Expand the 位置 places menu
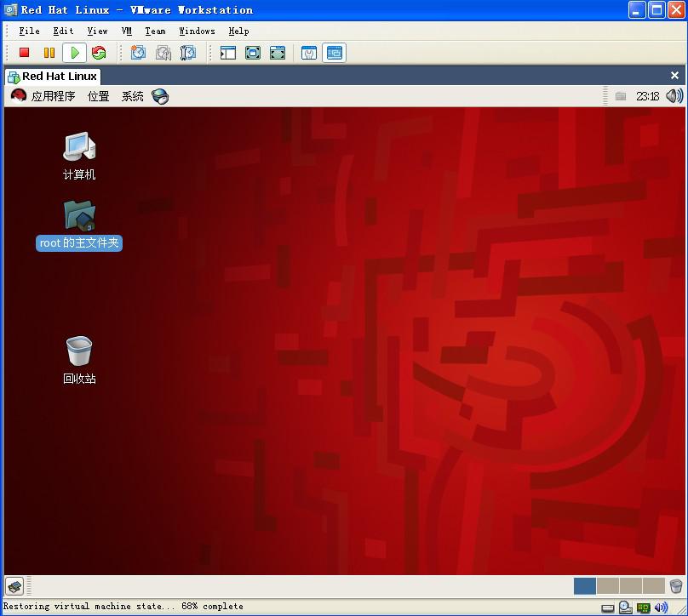 pyautogui.click(x=99, y=96)
